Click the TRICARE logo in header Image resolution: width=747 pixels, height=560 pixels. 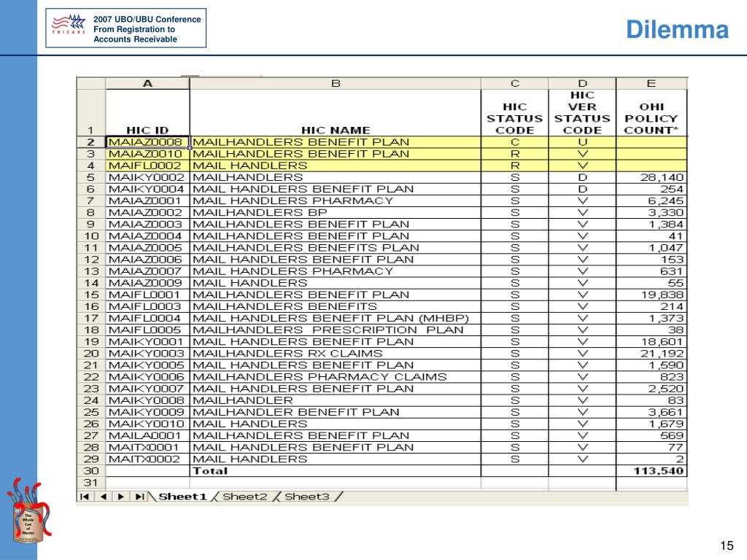coord(69,24)
